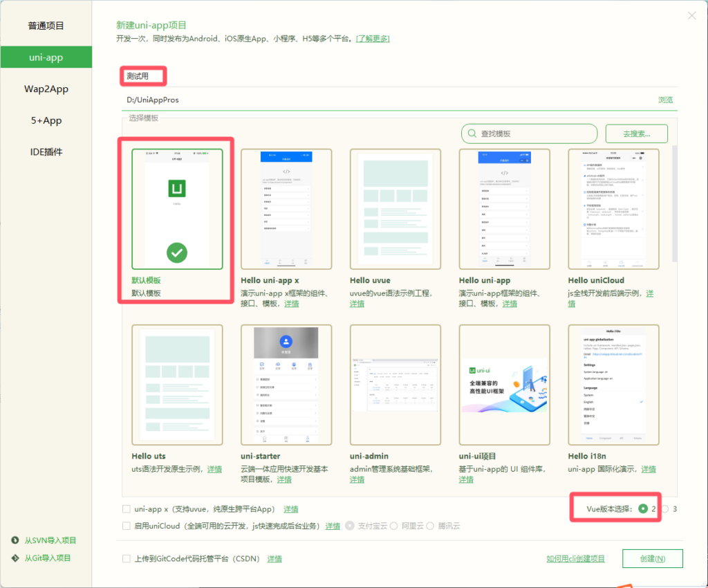The image size is (708, 588).
Task: Choose Vue version 2 radio button
Action: [643, 509]
